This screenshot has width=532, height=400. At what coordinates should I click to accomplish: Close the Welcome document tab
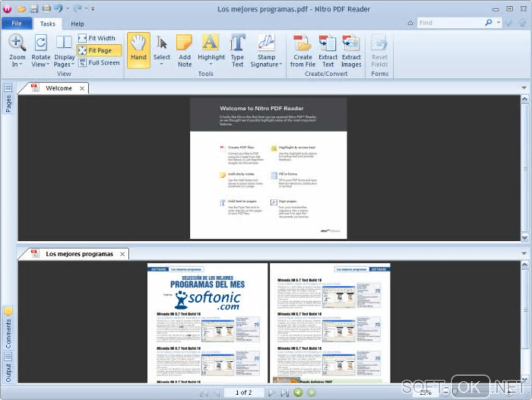point(82,88)
